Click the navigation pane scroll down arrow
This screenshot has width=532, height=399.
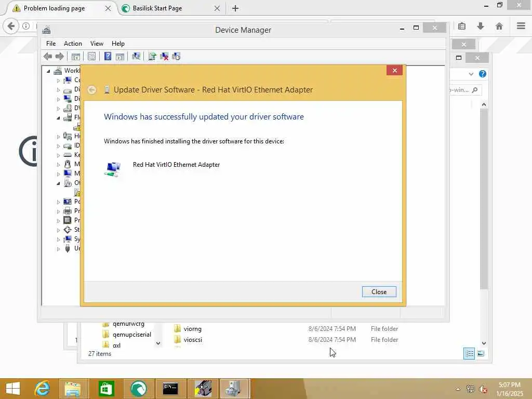click(x=158, y=343)
